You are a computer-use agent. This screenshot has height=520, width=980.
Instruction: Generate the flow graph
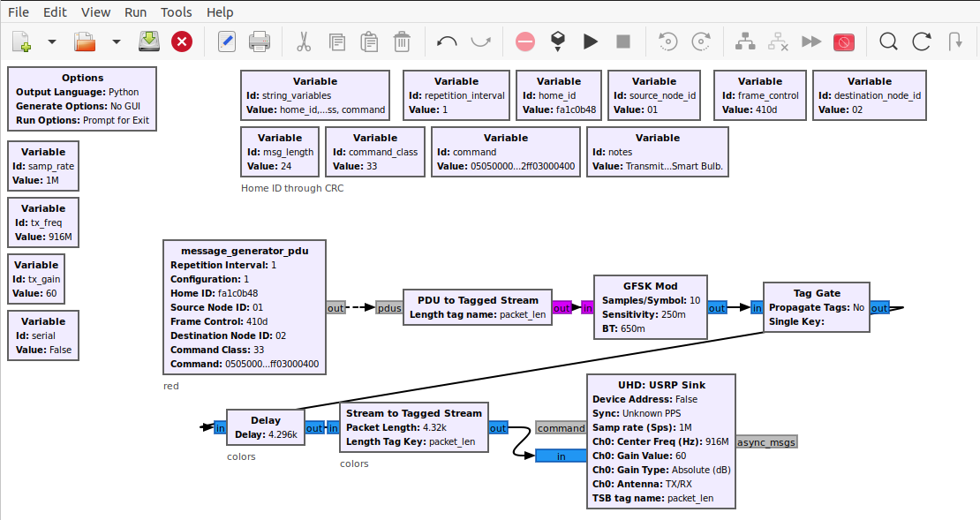pos(557,41)
